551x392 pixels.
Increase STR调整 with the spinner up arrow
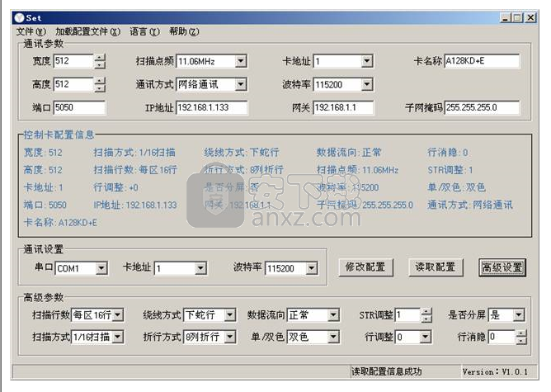426,311
